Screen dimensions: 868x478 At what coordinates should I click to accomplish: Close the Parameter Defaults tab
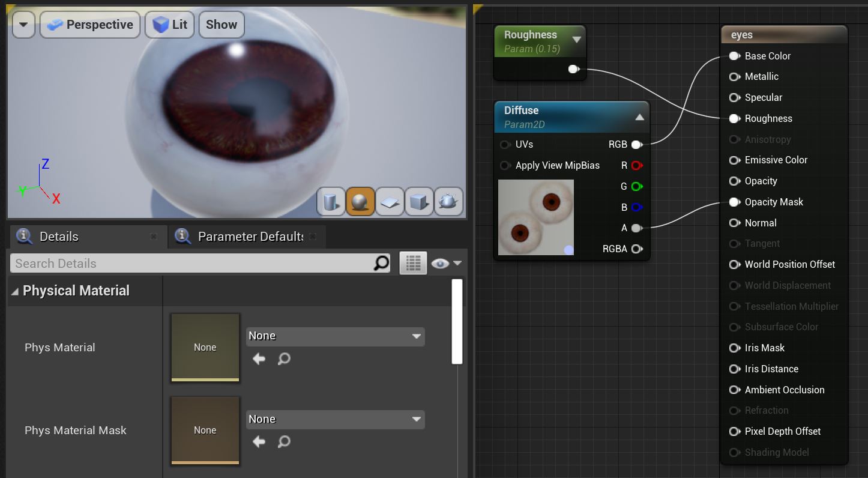313,237
